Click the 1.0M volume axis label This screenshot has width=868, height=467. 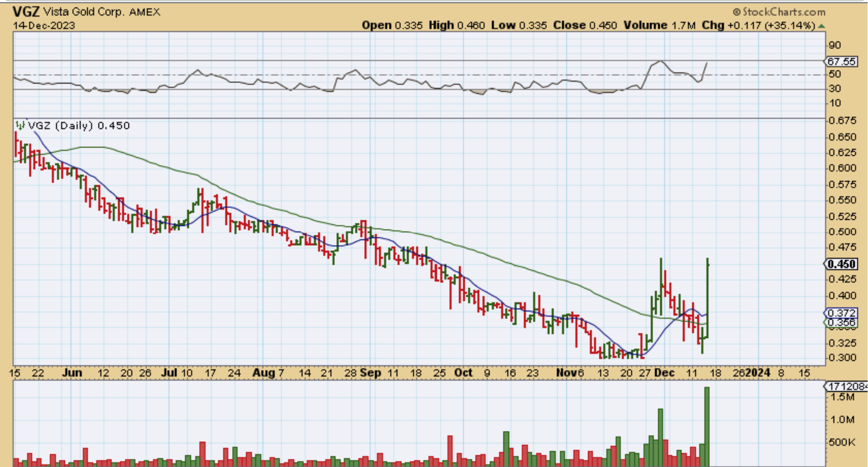point(842,420)
